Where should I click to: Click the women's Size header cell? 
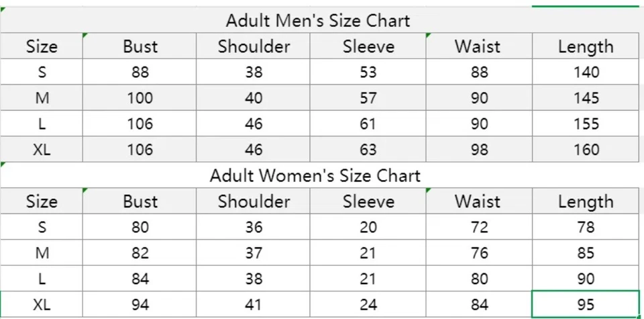click(x=42, y=201)
